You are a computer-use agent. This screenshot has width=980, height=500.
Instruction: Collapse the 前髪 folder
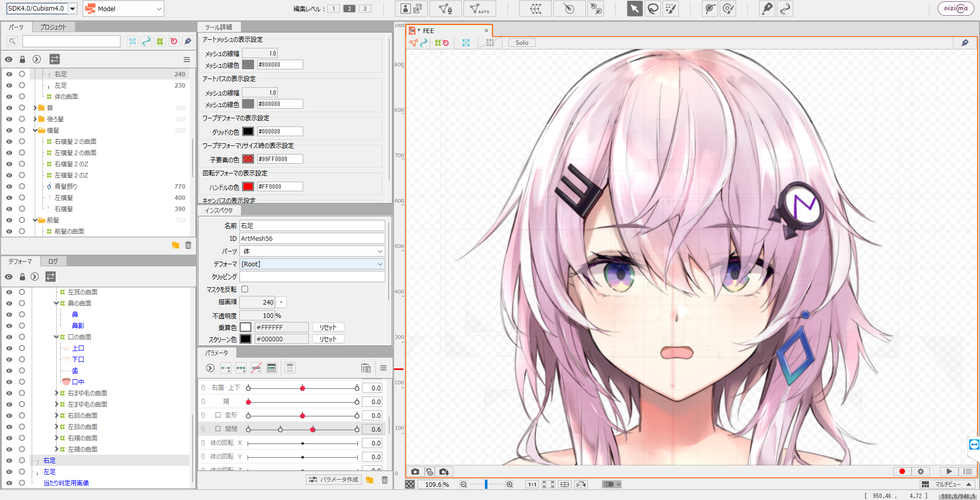click(x=35, y=220)
